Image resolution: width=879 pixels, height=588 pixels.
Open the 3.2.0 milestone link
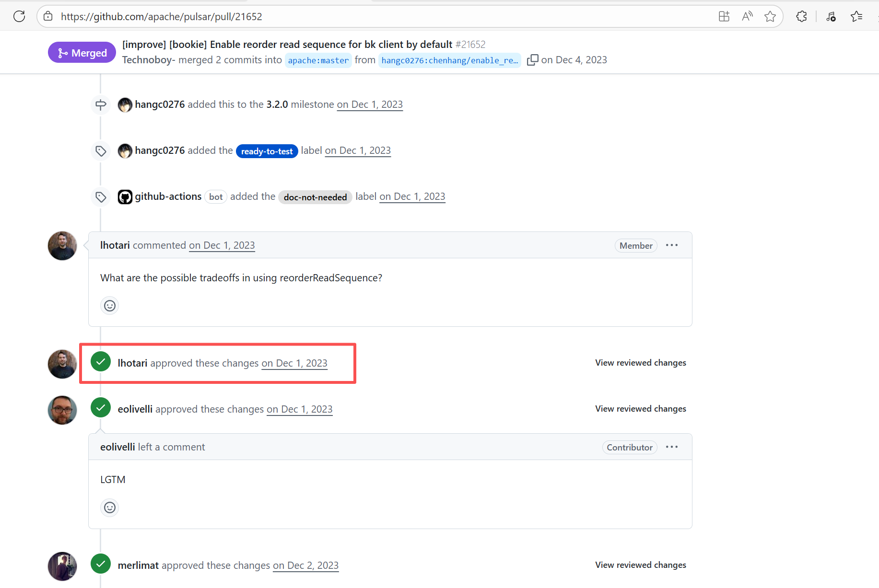[277, 104]
